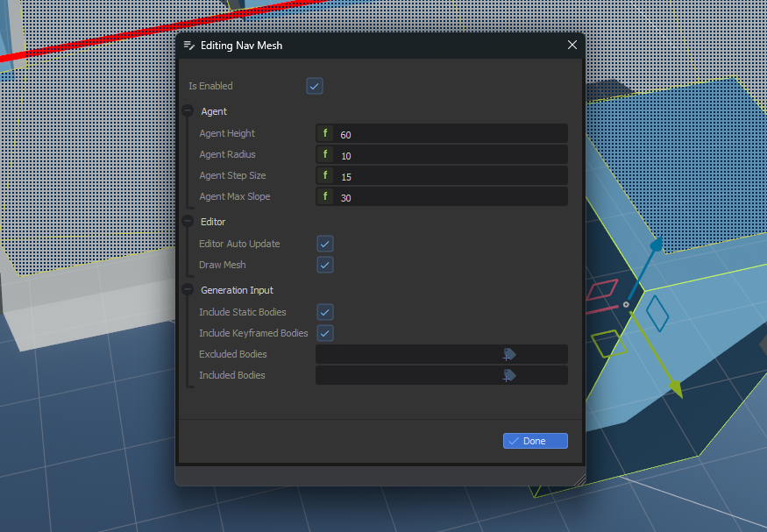The height and width of the screenshot is (532, 767).
Task: Click the tag icon in Excluded Bodies
Action: point(508,354)
